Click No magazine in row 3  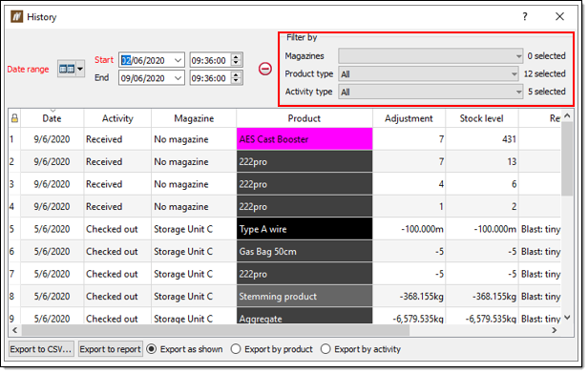pyautogui.click(x=181, y=184)
